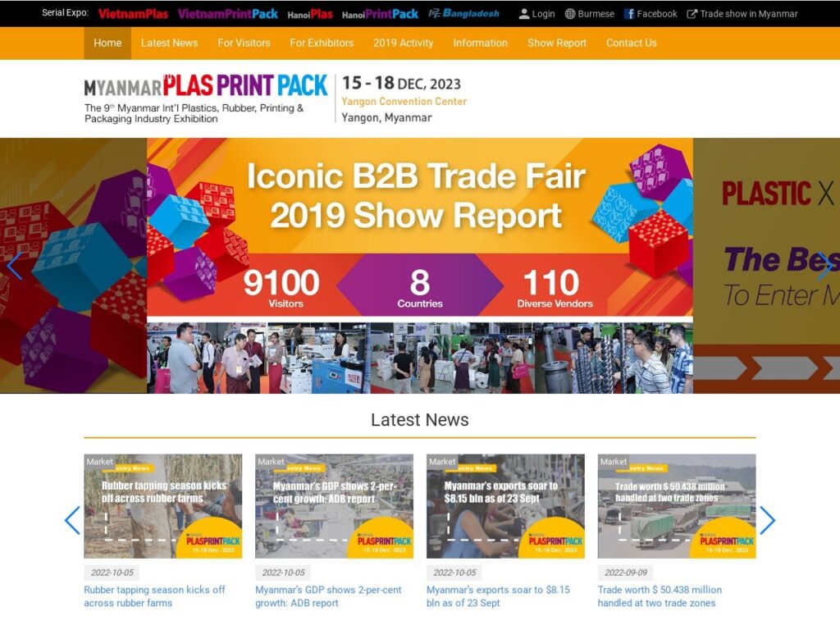Open the HanoiPrintPack expo logo link
This screenshot has height=630, width=840.
[380, 15]
